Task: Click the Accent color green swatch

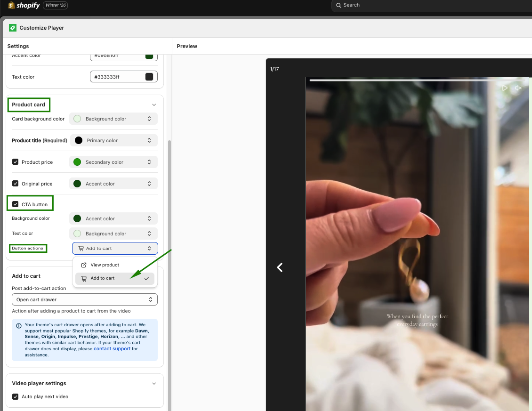Action: (149, 56)
